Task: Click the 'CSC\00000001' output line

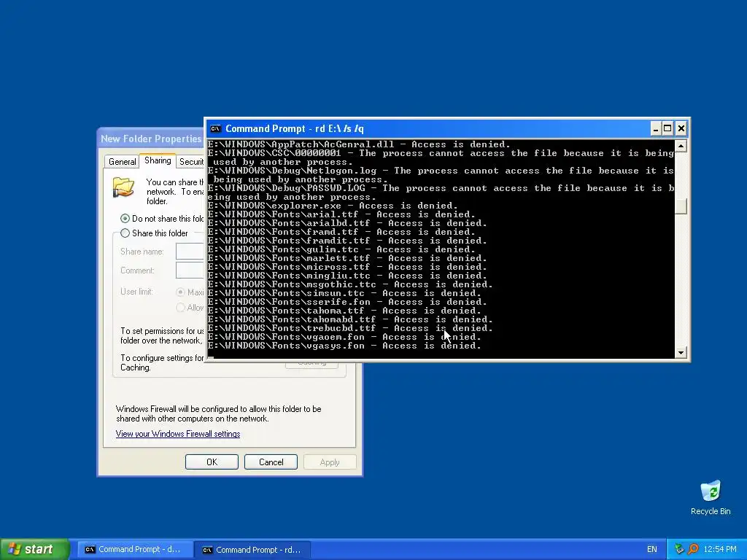Action: pyautogui.click(x=441, y=157)
